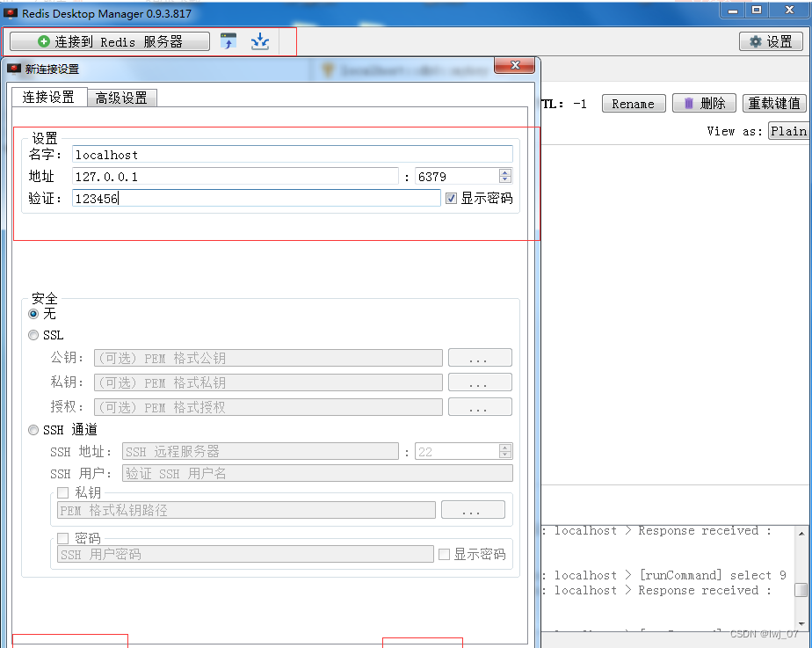The image size is (812, 648).
Task: Click the log panel scroll down arrow
Action: tap(801, 623)
